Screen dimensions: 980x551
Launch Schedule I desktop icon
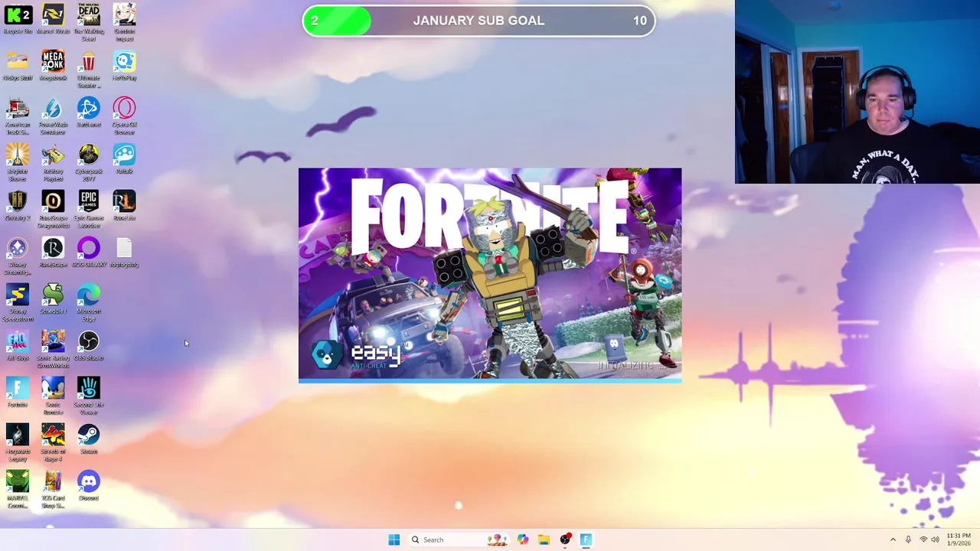tap(53, 300)
